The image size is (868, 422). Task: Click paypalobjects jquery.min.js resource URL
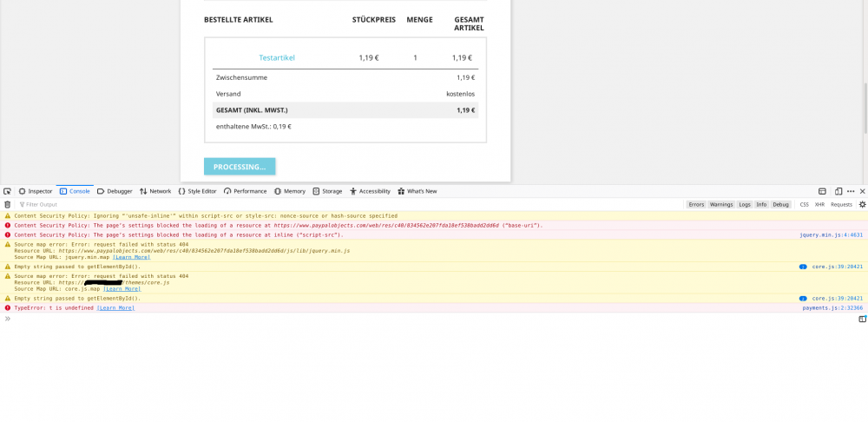coord(204,251)
